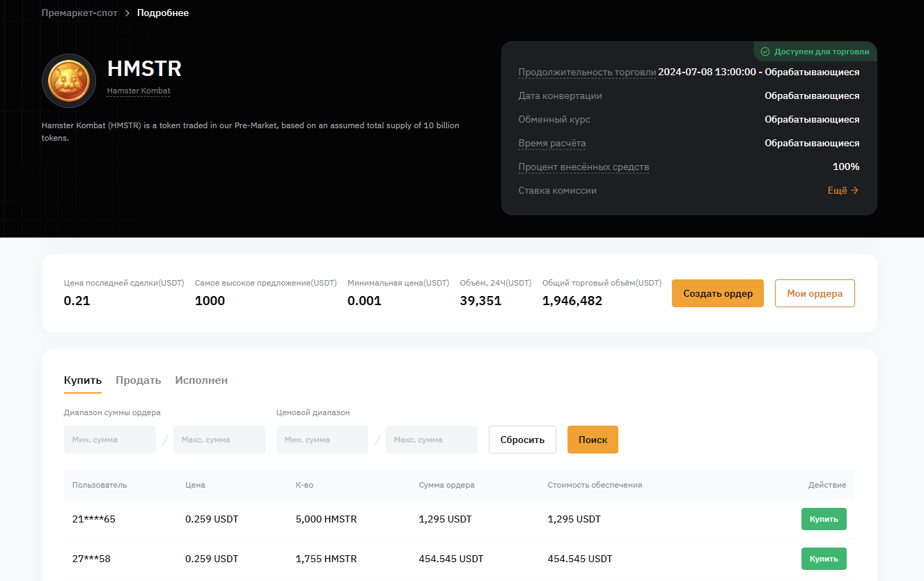924x581 pixels.
Task: Open the Премаркет-спот breadcrumb link
Action: coord(79,13)
